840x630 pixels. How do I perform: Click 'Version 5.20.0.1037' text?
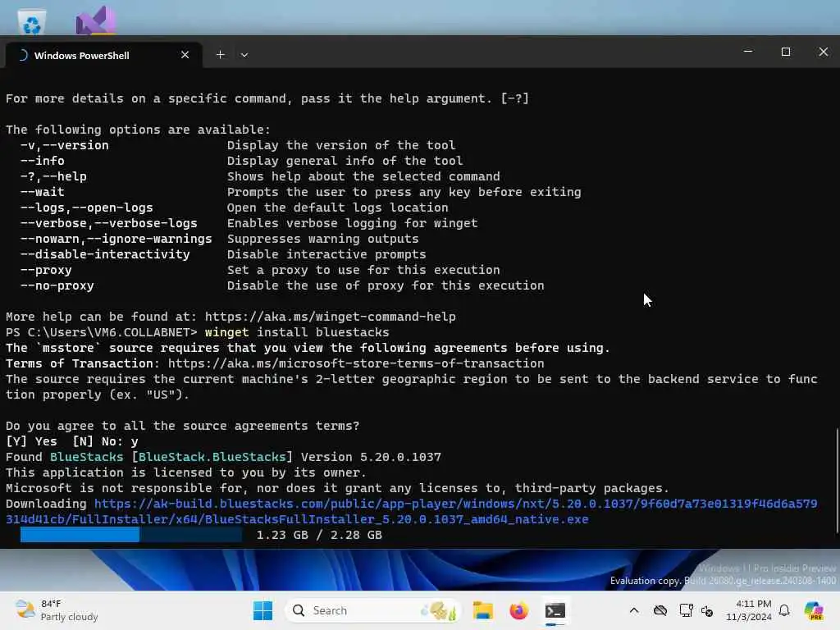371,457
